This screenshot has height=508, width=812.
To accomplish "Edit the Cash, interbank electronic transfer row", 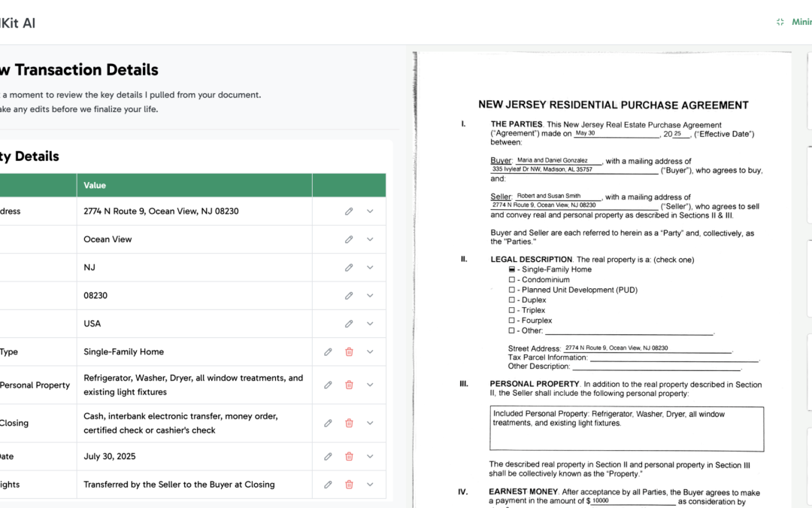I will (x=328, y=423).
